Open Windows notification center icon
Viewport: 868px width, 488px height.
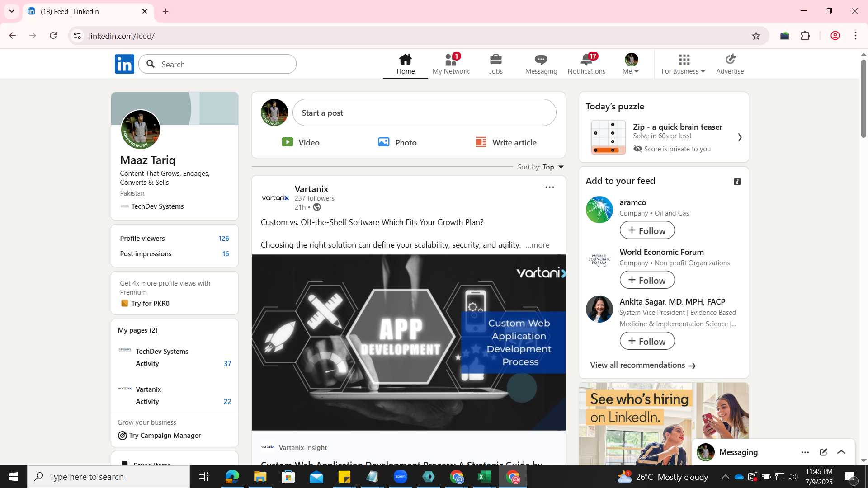(x=850, y=477)
